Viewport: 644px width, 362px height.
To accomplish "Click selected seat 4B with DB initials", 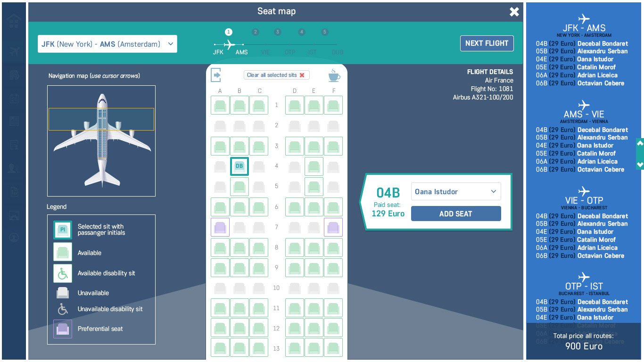I will pos(239,166).
